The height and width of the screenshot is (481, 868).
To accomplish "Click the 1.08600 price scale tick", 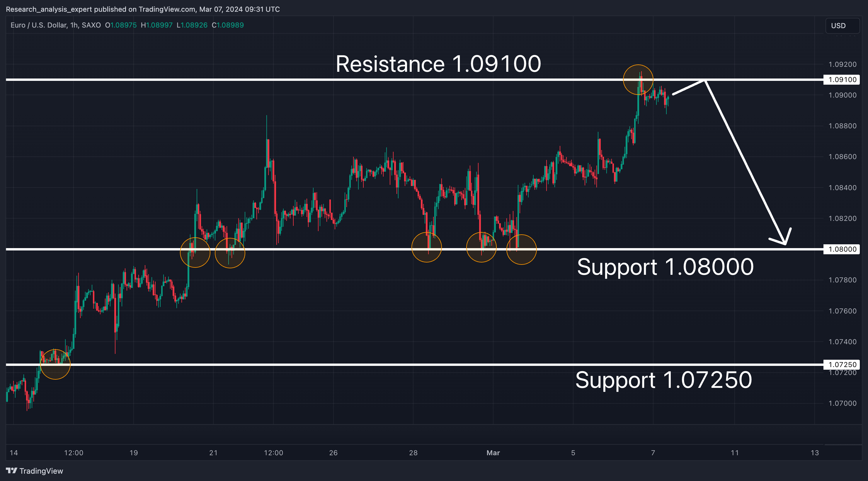I will pyautogui.click(x=842, y=157).
